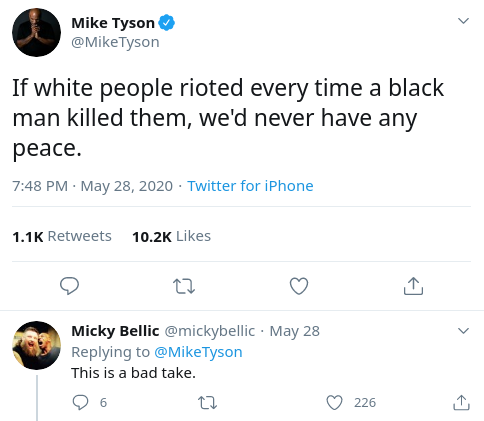This screenshot has width=484, height=421.
Task: Click the blue verified badge next to Mike Tyson
Action: pyautogui.click(x=166, y=23)
